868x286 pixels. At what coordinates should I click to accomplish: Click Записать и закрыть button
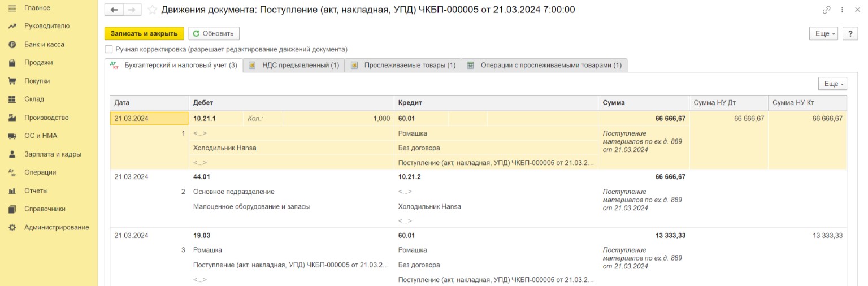(144, 33)
